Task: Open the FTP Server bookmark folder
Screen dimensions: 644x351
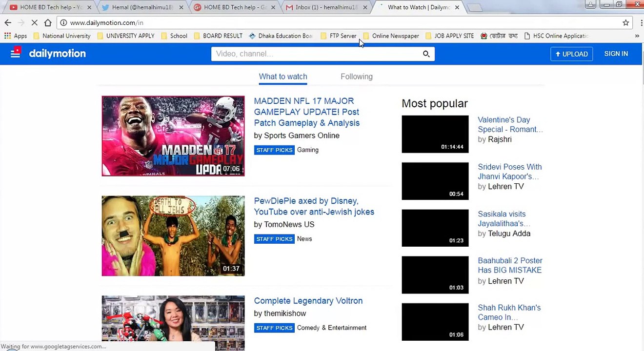Action: (338, 36)
